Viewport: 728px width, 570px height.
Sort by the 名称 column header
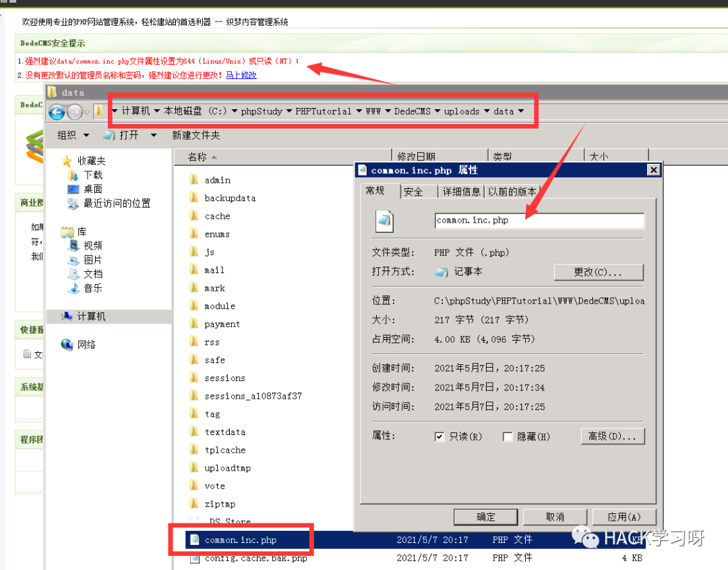282,157
